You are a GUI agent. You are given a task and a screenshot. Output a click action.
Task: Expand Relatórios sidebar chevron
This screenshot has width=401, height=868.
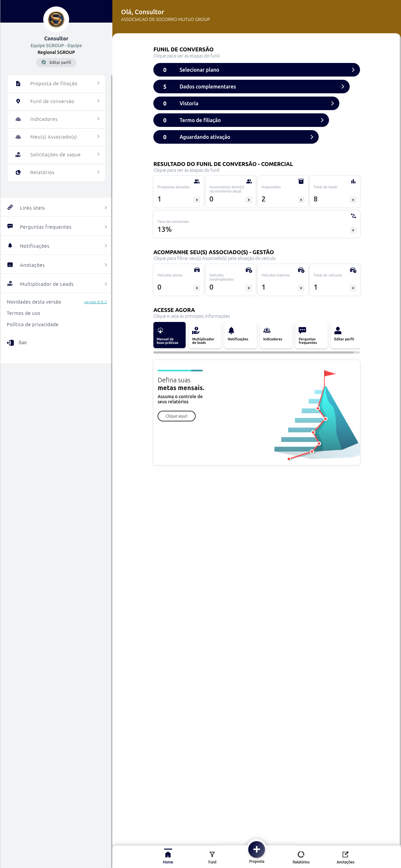coord(98,172)
